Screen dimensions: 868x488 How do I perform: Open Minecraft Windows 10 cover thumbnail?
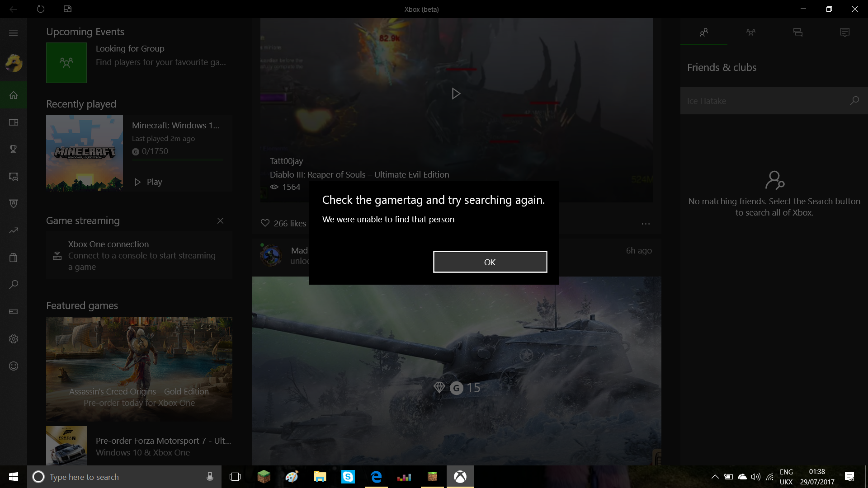pos(85,153)
